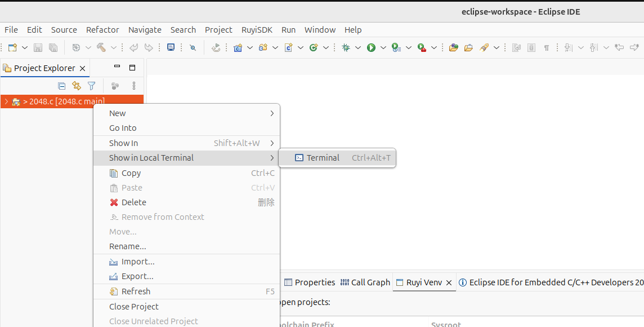This screenshot has width=644, height=327.
Task: Open Project Explorer View Menu dots
Action: click(134, 86)
